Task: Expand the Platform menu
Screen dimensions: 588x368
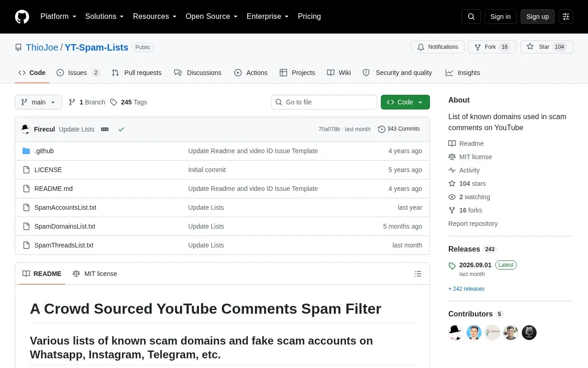Action: pyautogui.click(x=58, y=17)
